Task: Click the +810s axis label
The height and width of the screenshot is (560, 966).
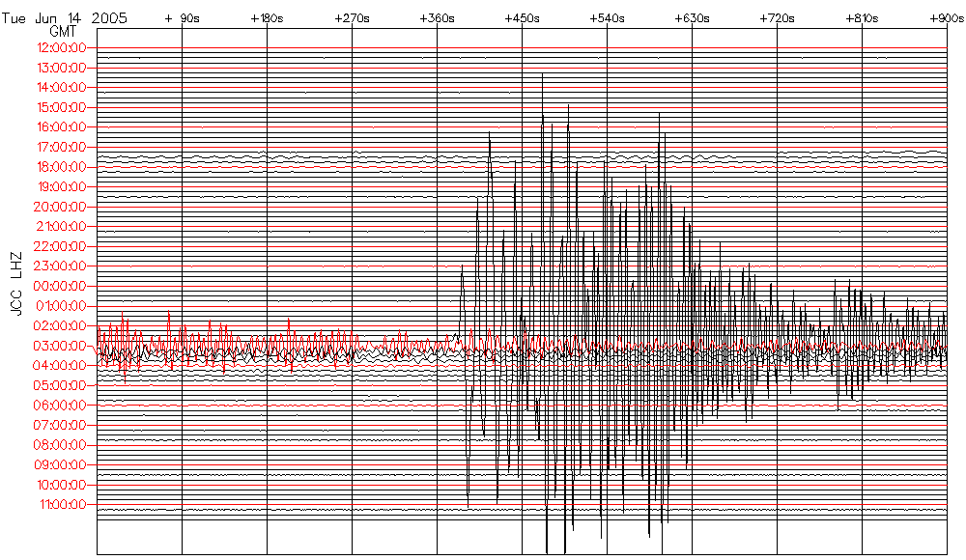Action: [x=862, y=18]
